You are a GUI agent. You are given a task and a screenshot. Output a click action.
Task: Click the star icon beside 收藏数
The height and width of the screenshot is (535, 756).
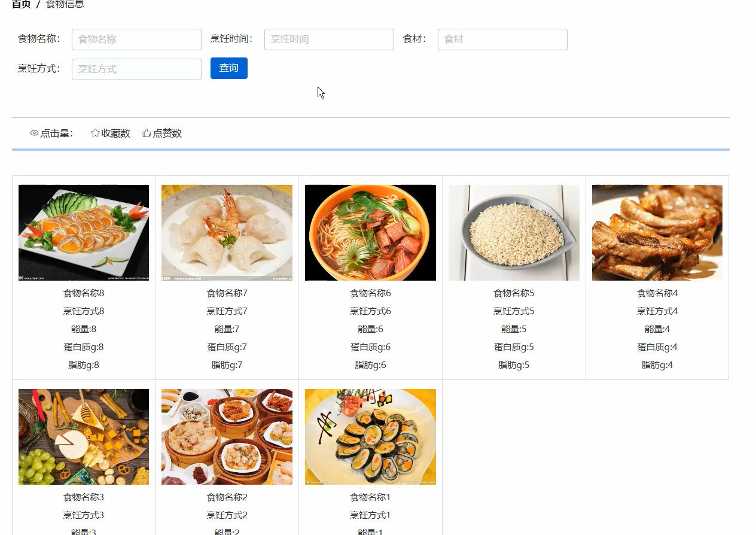(95, 133)
